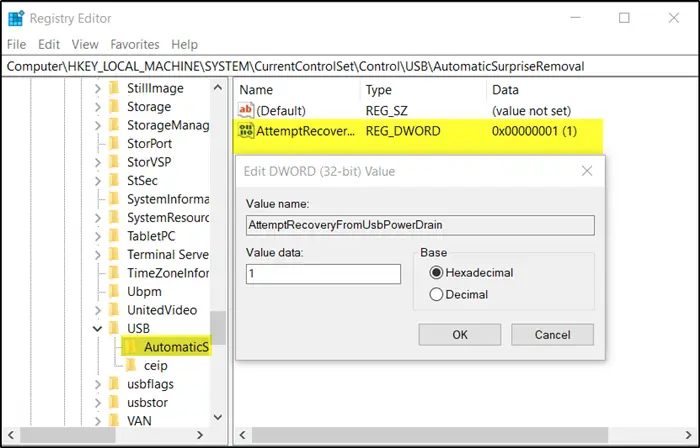Expand the StSec key
Viewport: 700px width, 448px height.
tap(98, 181)
